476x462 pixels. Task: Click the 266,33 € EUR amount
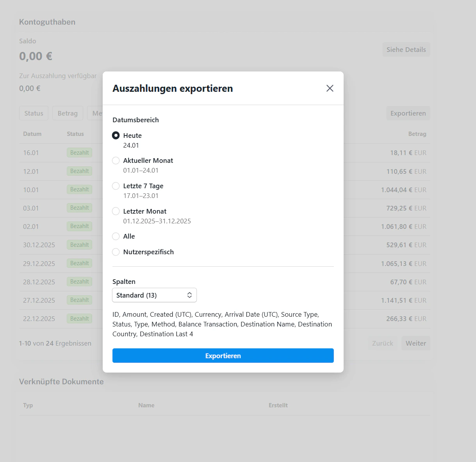406,319
